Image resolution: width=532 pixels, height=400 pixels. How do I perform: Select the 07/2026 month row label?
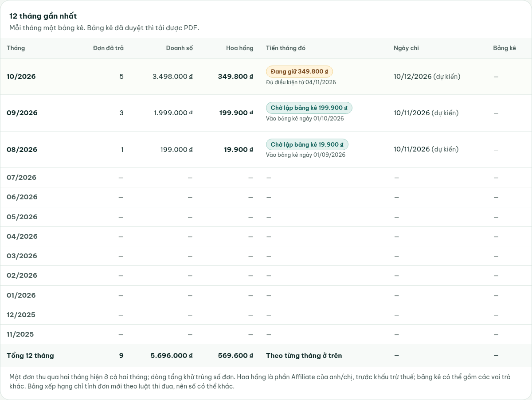(22, 178)
